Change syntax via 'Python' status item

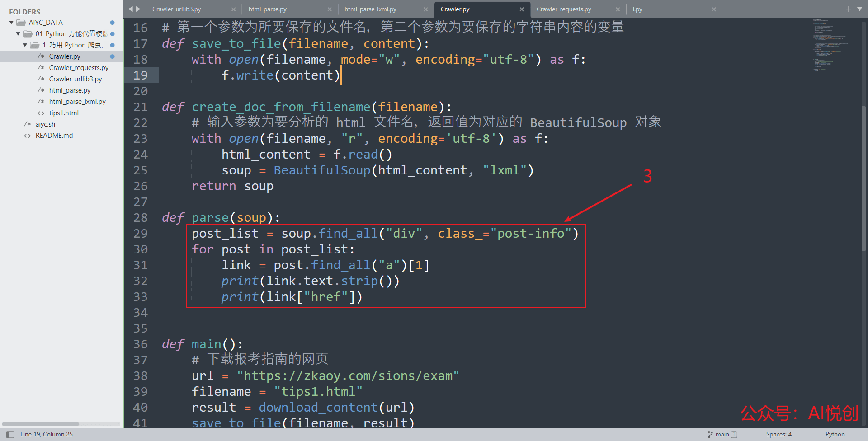835,435
